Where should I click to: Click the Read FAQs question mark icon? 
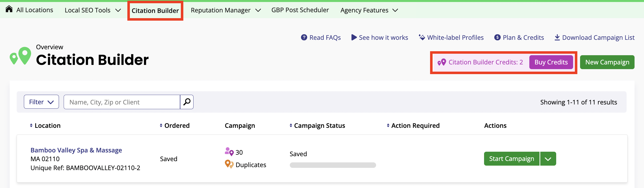[x=304, y=38]
